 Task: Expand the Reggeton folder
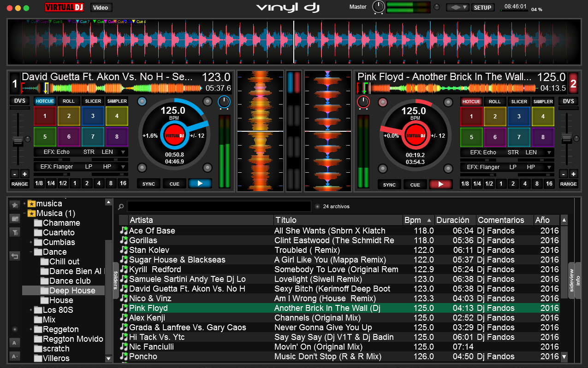(x=31, y=329)
